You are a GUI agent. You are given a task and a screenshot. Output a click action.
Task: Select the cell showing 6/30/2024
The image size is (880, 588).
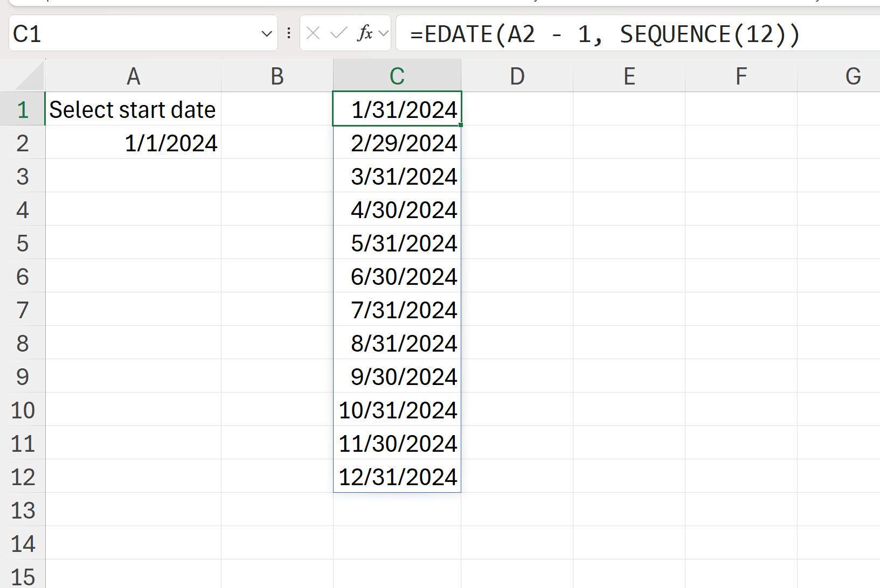pos(397,277)
